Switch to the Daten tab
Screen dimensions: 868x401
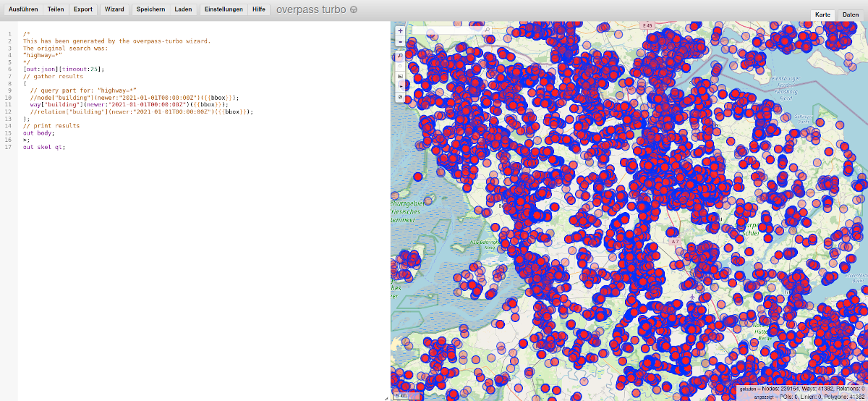[850, 14]
